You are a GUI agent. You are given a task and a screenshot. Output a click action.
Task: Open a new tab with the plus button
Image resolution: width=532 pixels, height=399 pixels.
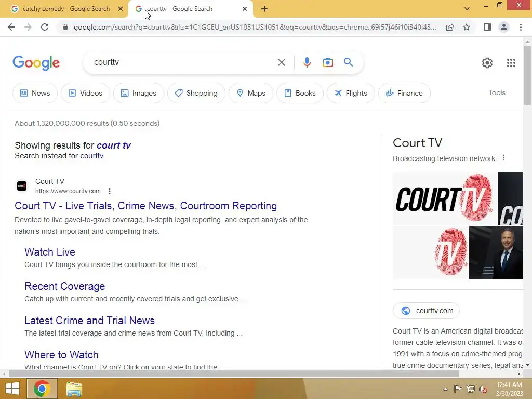tap(264, 9)
